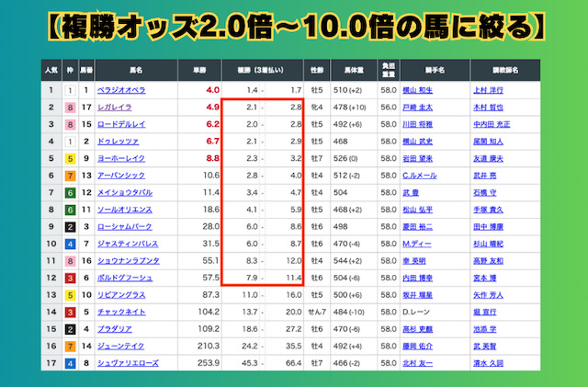Click the yellow frame 5 box beside ヨーホーレイク
Screen dimensions: 588x387
(x=68, y=158)
